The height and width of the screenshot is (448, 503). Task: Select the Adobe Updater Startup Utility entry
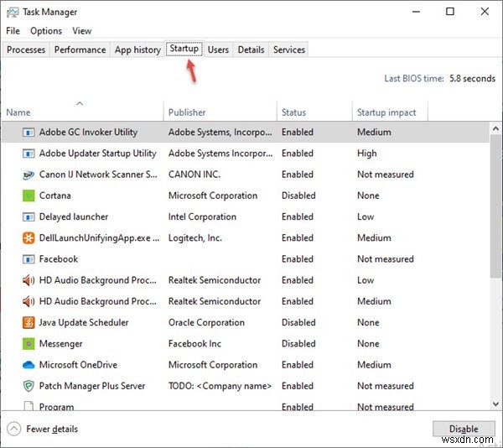(246, 154)
